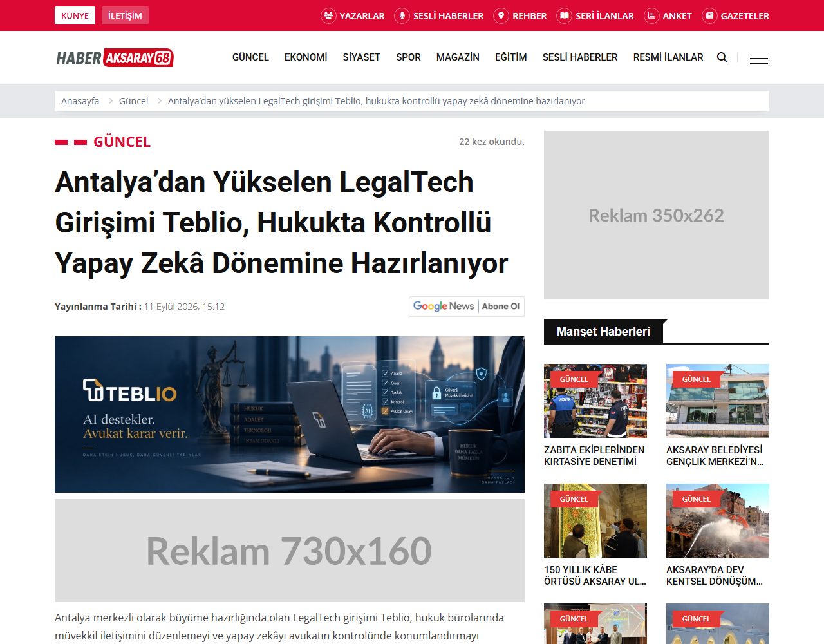This screenshot has width=824, height=644.
Task: Click the Rehber location pin icon
Action: click(x=501, y=15)
